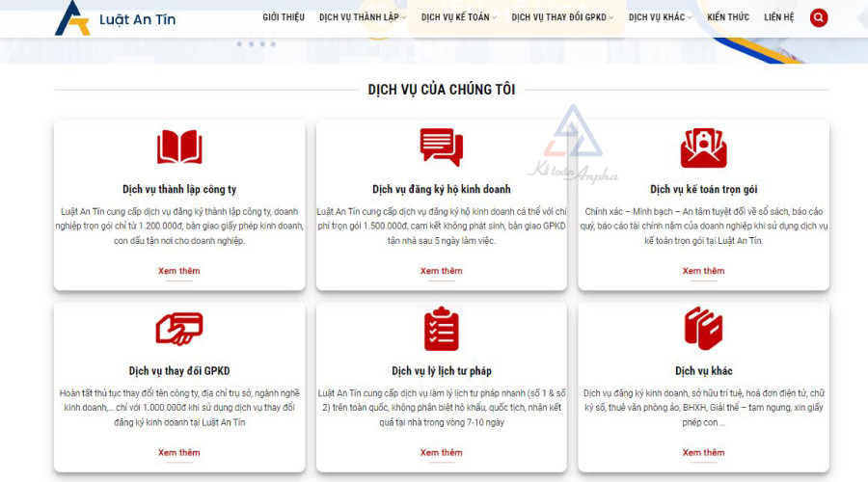868x482 pixels.
Task: Open the Dịch vụ đăng ký hộ kinh doanh heading
Action: point(441,189)
